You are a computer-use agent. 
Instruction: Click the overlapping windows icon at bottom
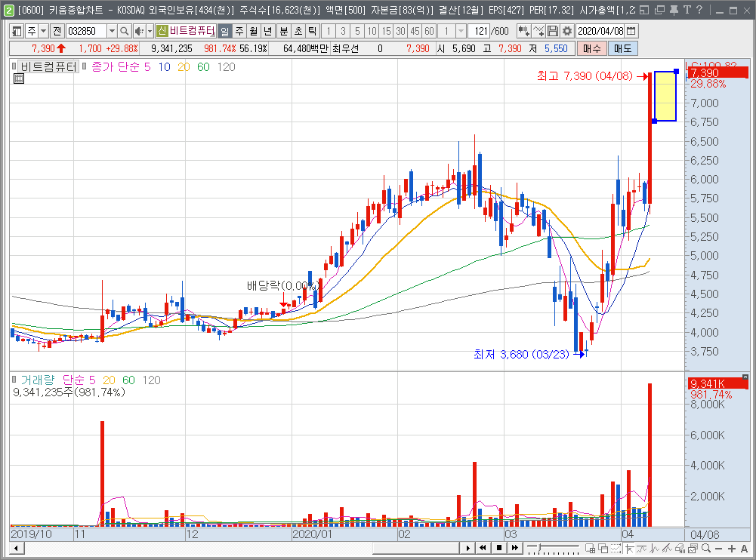click(603, 549)
